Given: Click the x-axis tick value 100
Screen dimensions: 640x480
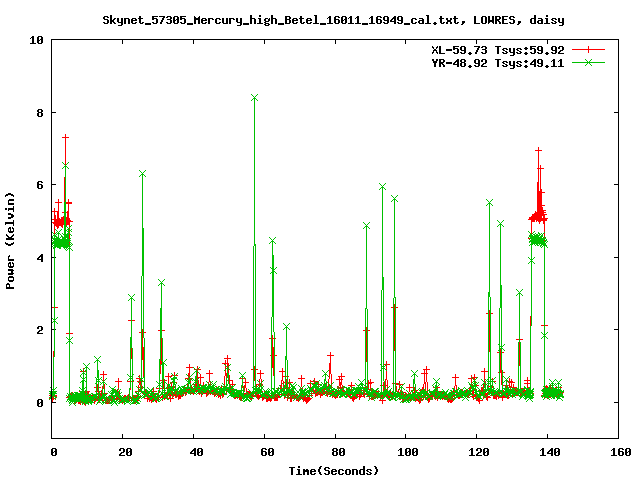Looking at the screenshot, I should tap(408, 452).
